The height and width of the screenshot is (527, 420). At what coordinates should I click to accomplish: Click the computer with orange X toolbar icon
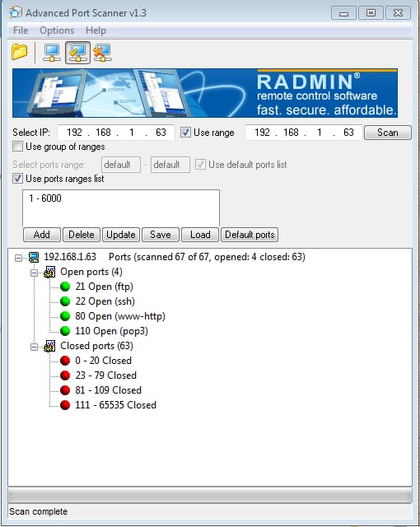click(x=102, y=53)
